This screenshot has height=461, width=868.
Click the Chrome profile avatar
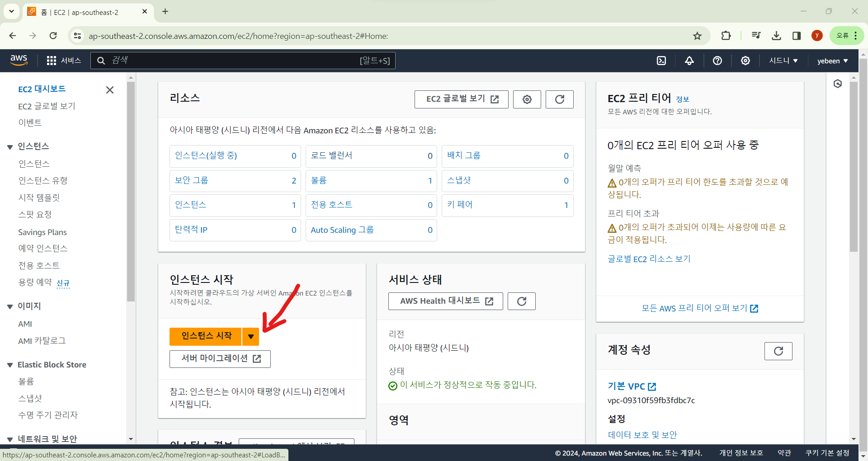[x=817, y=36]
